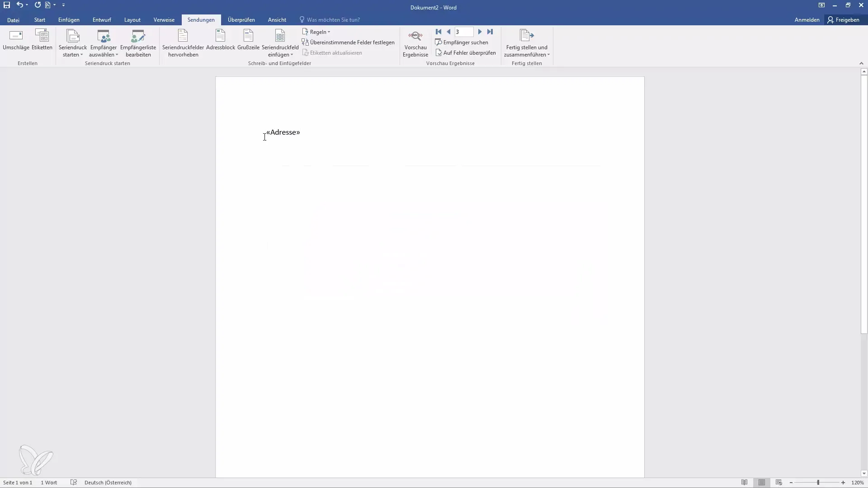Open Ribbon display options icon

coord(821,5)
